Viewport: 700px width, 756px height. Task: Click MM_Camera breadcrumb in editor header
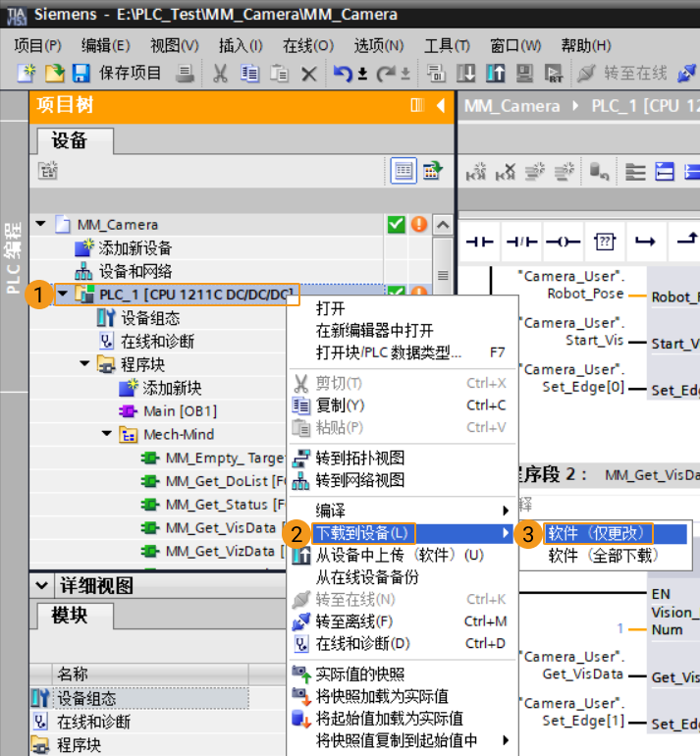pyautogui.click(x=512, y=106)
